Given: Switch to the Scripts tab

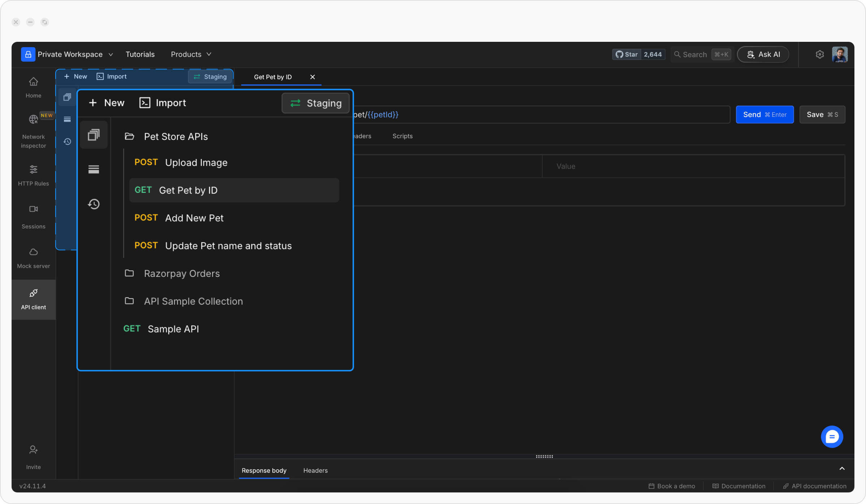Looking at the screenshot, I should [x=402, y=136].
